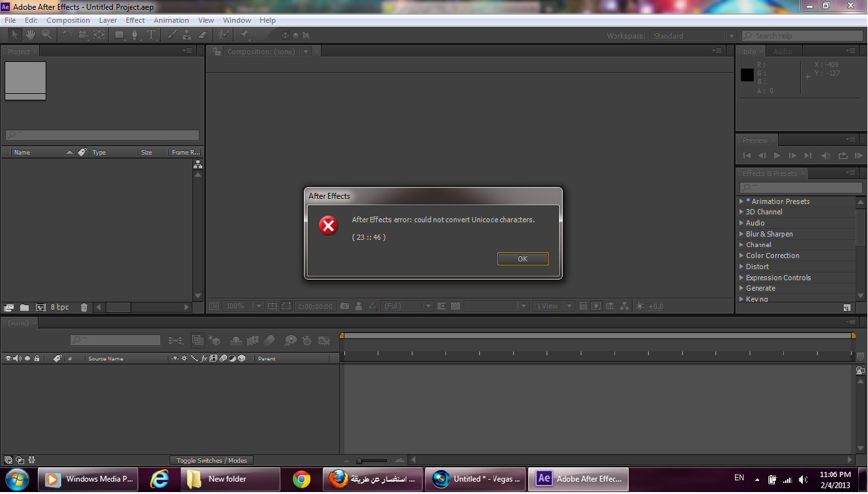This screenshot has width=868, height=494.
Task: Click OK in the error dialog
Action: [522, 259]
